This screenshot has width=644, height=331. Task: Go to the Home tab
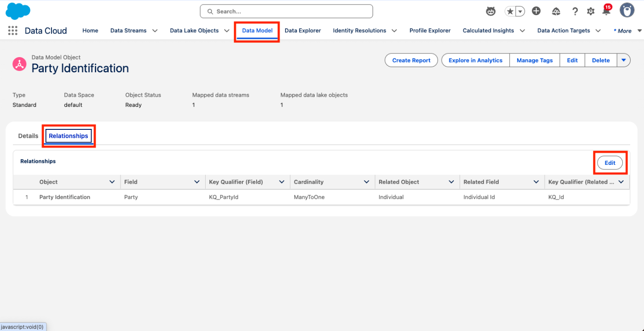tap(90, 30)
